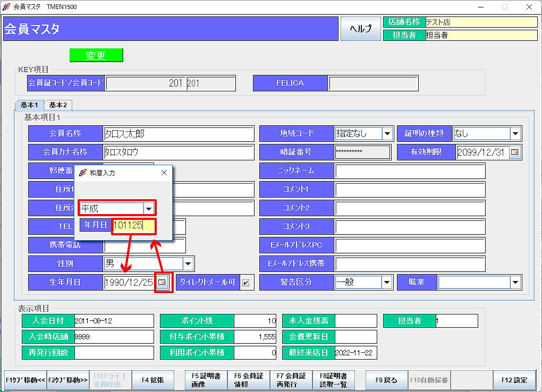This screenshot has width=542, height=392.
Task: Click F7 会員証再発行 button
Action: pos(291,380)
